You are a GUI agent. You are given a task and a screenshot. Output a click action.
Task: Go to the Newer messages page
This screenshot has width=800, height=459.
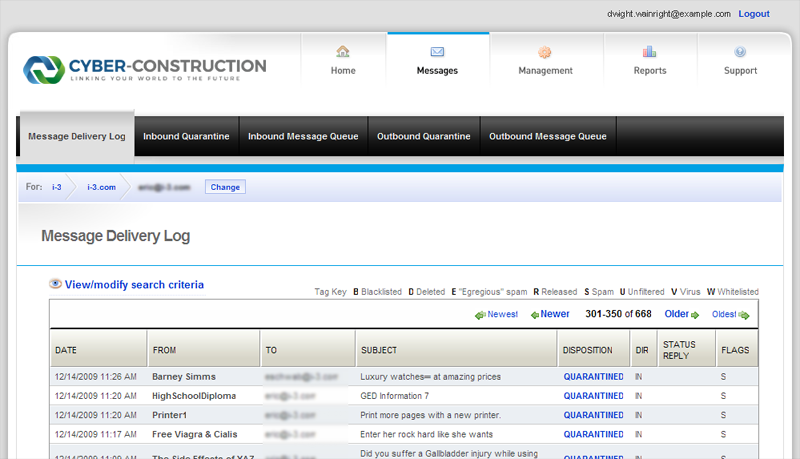pos(555,314)
